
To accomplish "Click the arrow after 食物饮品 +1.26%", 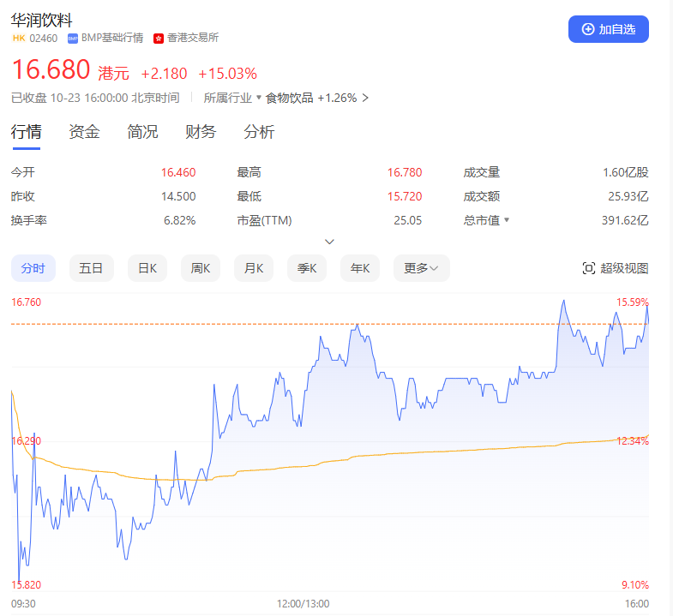I will click(365, 98).
